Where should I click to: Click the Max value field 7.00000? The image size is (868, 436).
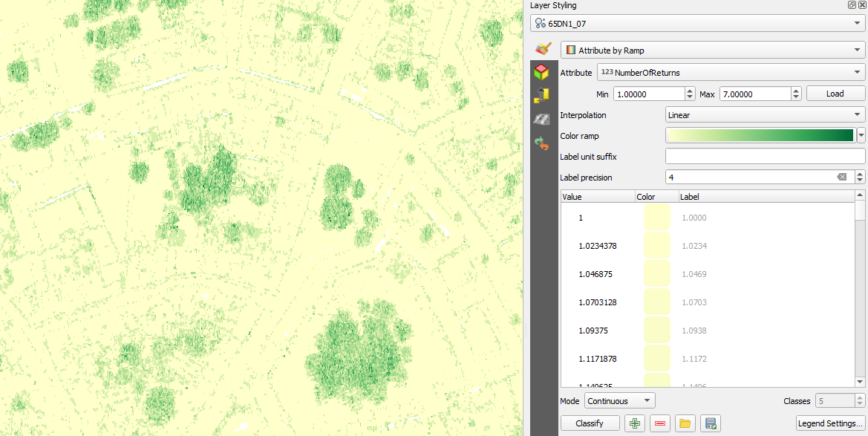[x=755, y=94]
